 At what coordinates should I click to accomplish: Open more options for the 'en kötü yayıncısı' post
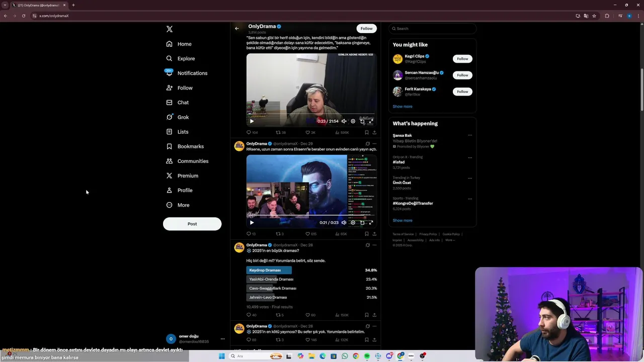pyautogui.click(x=374, y=326)
